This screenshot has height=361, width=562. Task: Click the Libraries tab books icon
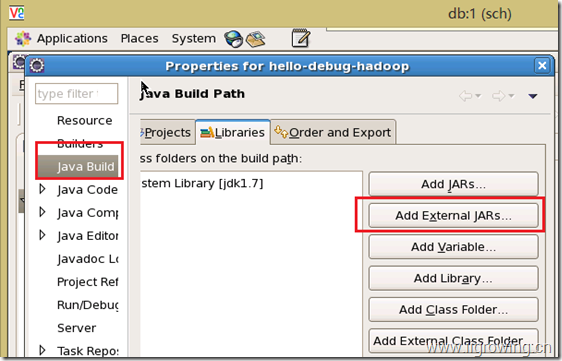(x=207, y=132)
